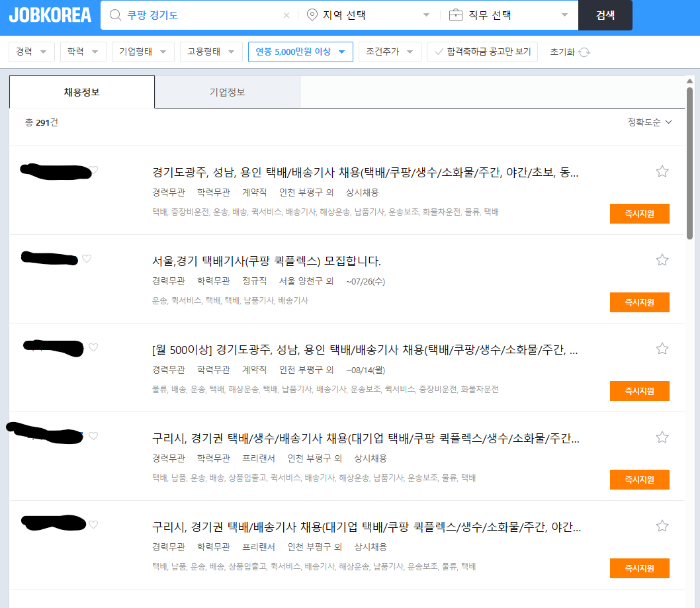Favorite the company of [월 500이상] listing heart

click(x=93, y=347)
